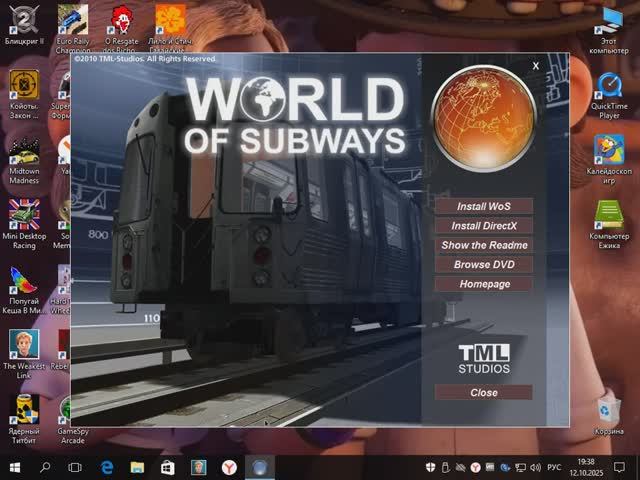The width and height of the screenshot is (640, 480).
Task: Launch Ядерный Титбит desktop icon
Action: [x=24, y=420]
